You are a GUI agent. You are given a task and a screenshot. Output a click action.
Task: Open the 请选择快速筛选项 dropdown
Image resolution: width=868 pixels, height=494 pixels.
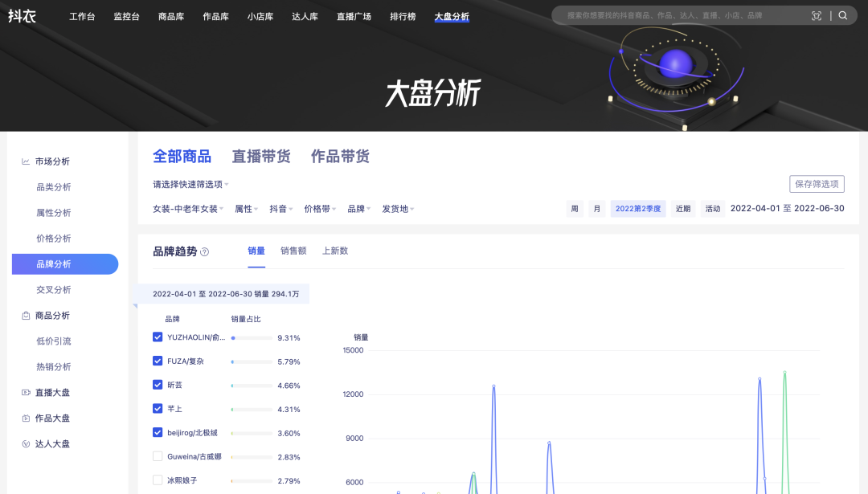click(x=190, y=184)
